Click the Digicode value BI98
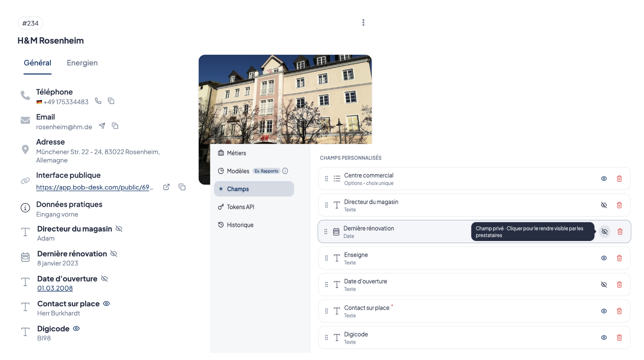Viewport: 644px width, 360px height. [x=44, y=338]
